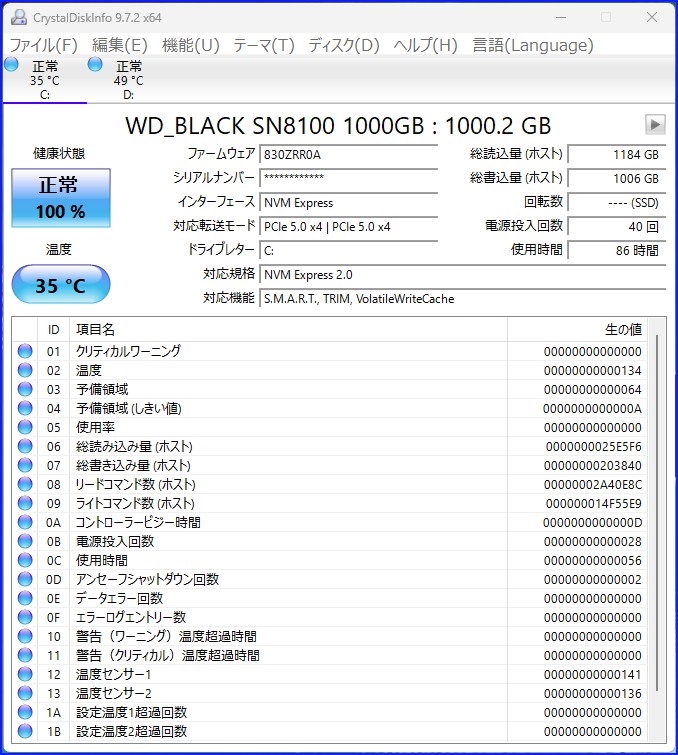Click the PCIe 5.0 x4 transfer mode field
Image resolution: width=678 pixels, height=755 pixels.
pos(349,226)
